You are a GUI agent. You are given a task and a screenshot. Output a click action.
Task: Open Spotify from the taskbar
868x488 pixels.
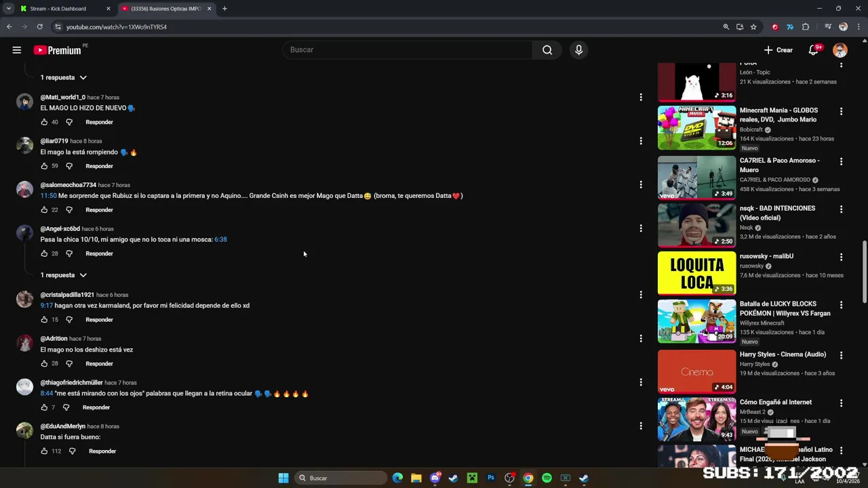point(547,478)
